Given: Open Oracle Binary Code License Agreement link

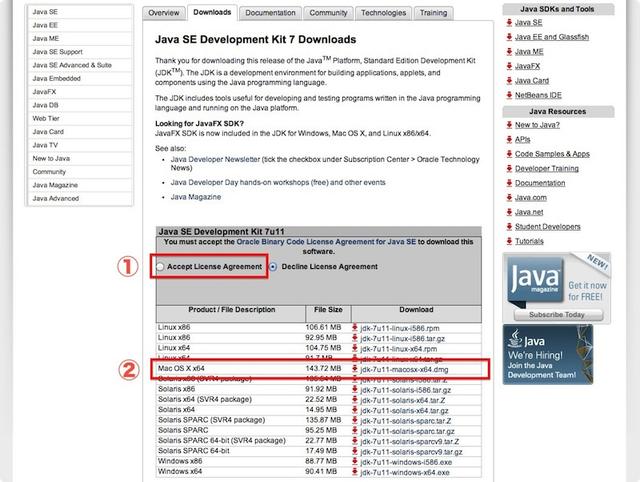Looking at the screenshot, I should pyautogui.click(x=326, y=242).
